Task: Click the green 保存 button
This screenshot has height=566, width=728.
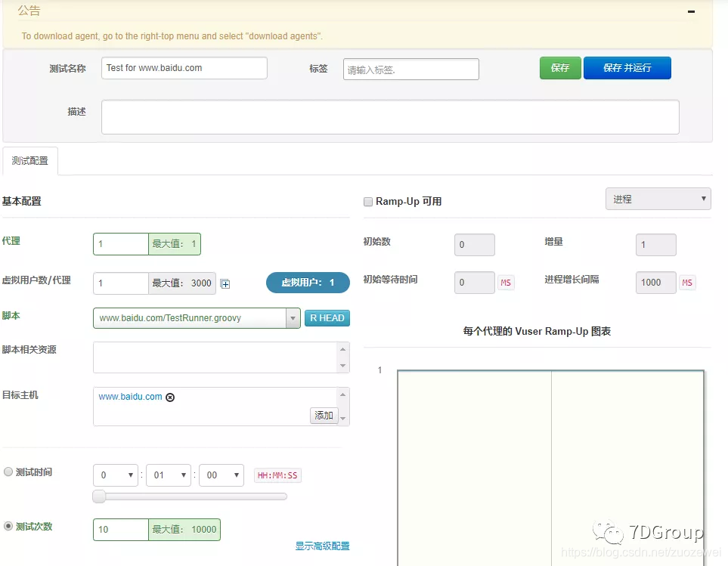Action: click(x=560, y=68)
